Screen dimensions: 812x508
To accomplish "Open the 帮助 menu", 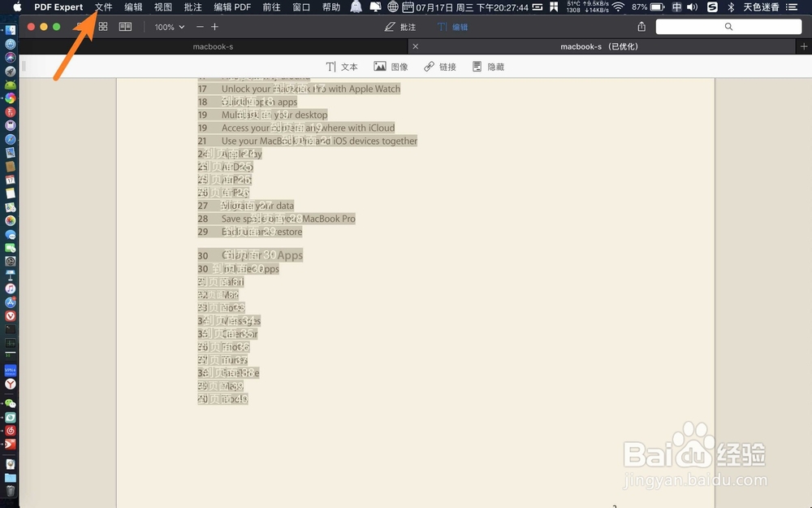I will click(x=331, y=7).
